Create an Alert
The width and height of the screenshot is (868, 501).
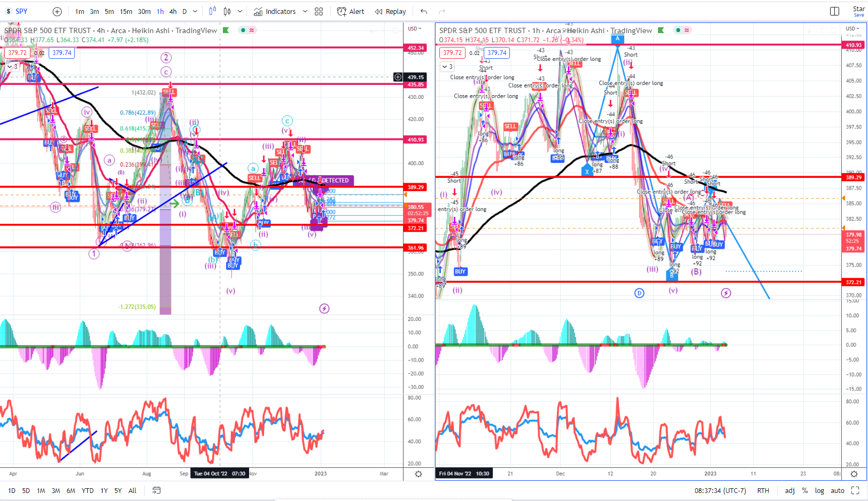pos(351,11)
